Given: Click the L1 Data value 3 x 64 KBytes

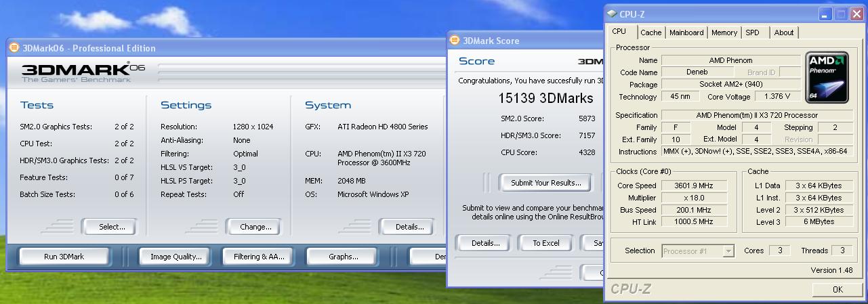Looking at the screenshot, I should [x=818, y=186].
